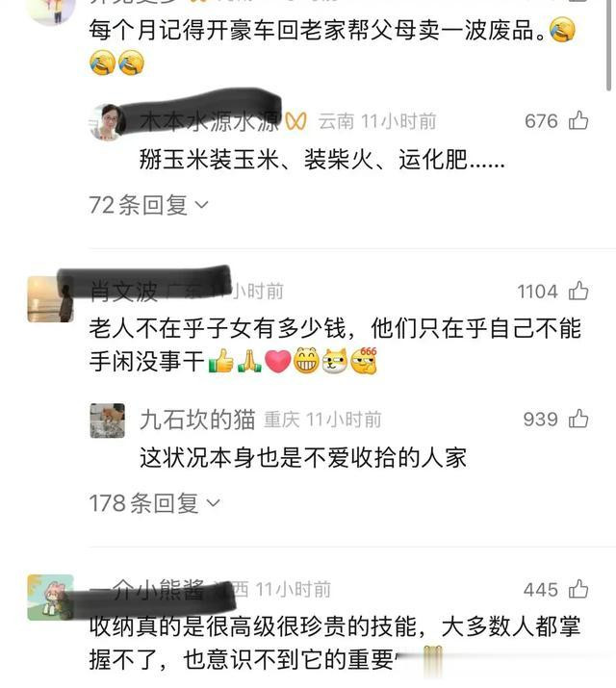Viewport: 616px width, 688px height.
Task: Expand the 178条回复 replies
Action: 154,503
